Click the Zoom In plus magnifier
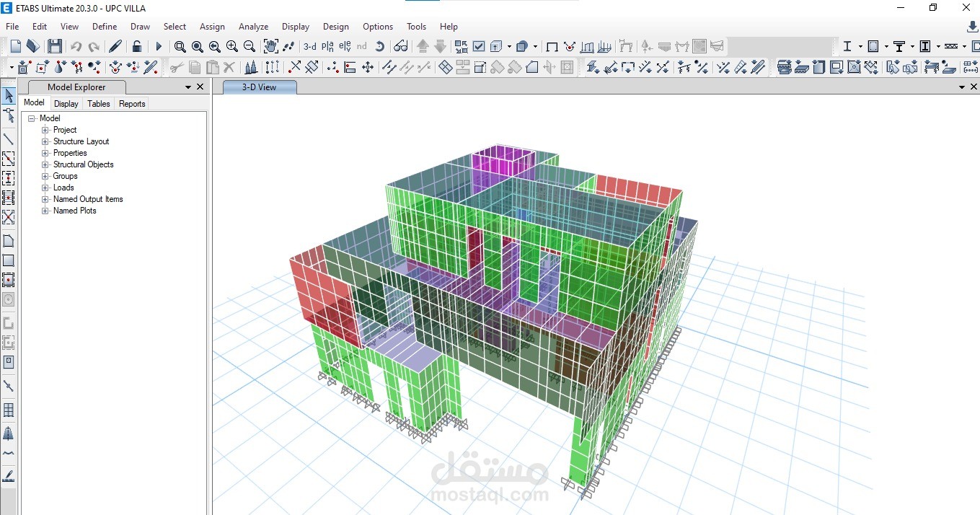The width and height of the screenshot is (980, 515). tap(232, 46)
